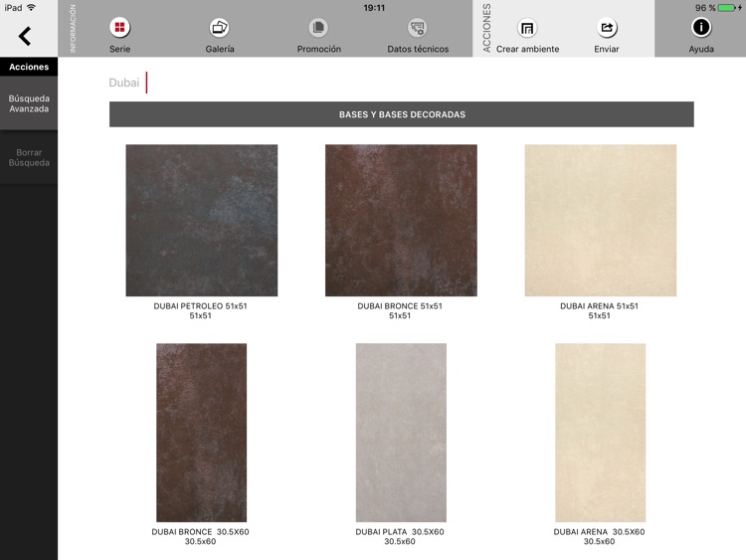The image size is (746, 560).
Task: Click the DUBAI PETROLEO 51x51 label
Action: (x=200, y=306)
